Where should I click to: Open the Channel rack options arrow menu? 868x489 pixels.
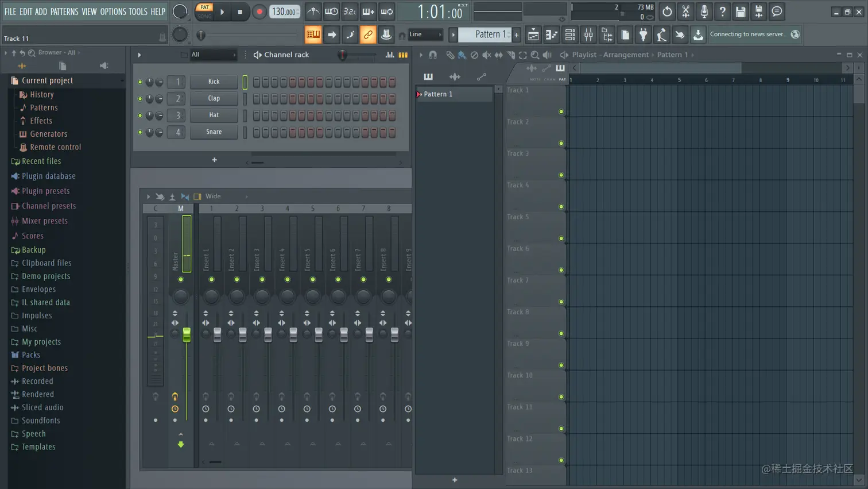tap(139, 55)
